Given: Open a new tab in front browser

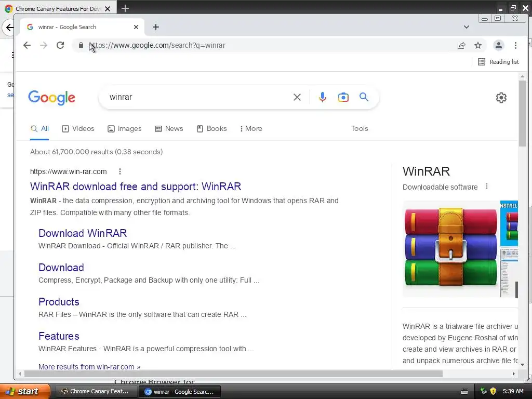Looking at the screenshot, I should pos(156,27).
